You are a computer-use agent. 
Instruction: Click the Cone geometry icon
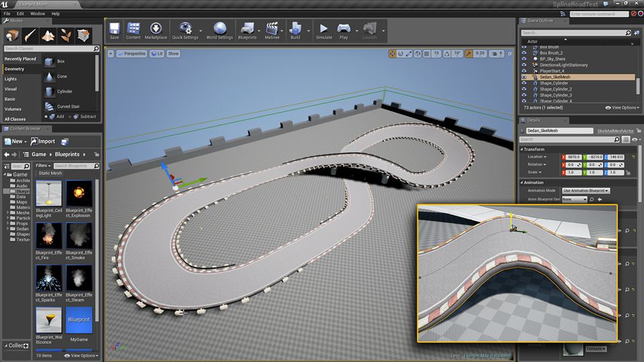point(49,76)
